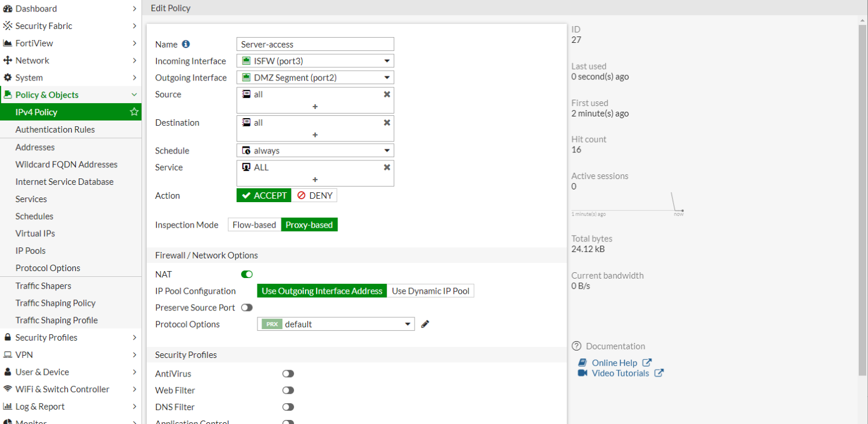Enable the DNS Filter toggle
The image size is (868, 424).
288,407
